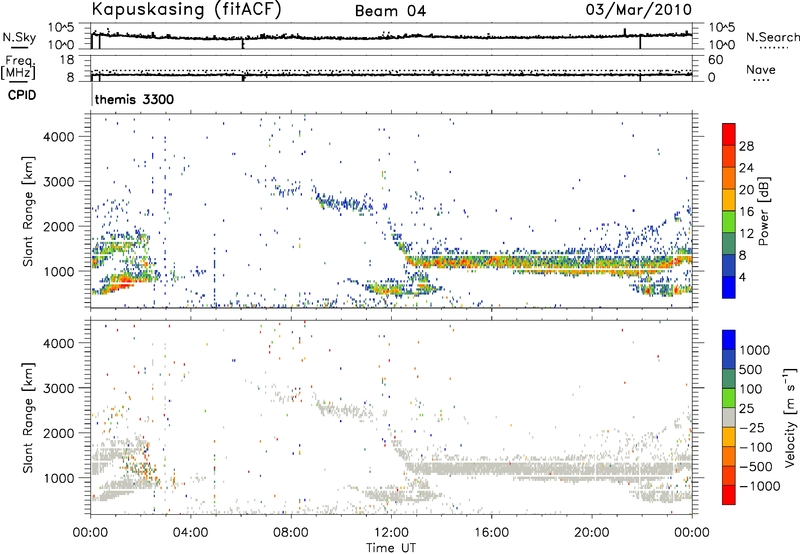The height and width of the screenshot is (554, 800).
Task: Click the 'Slant Range [km]' label of velocity panel
Action: click(x=28, y=417)
